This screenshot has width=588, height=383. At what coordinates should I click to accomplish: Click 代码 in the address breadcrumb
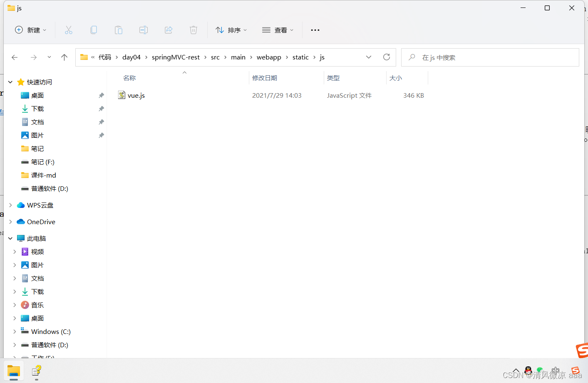(x=105, y=57)
